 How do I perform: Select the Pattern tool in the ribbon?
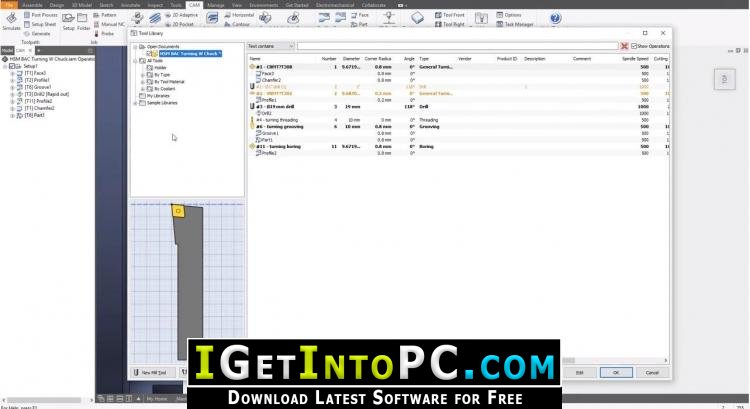[105, 15]
